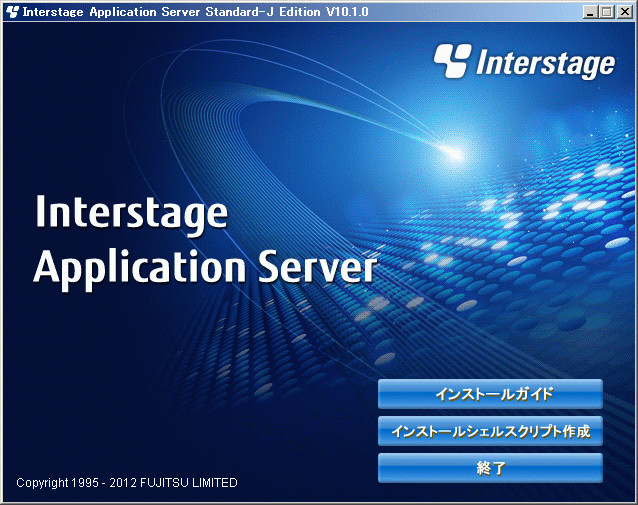The width and height of the screenshot is (638, 505).
Task: Click the Interstage logo at top right
Action: click(524, 62)
